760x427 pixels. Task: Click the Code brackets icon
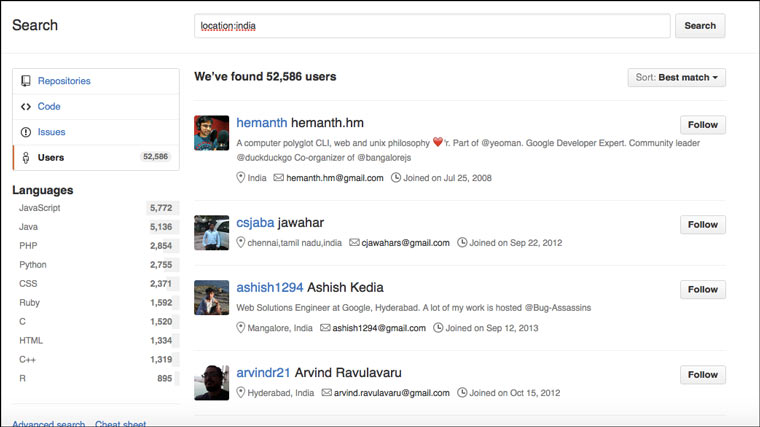(26, 107)
